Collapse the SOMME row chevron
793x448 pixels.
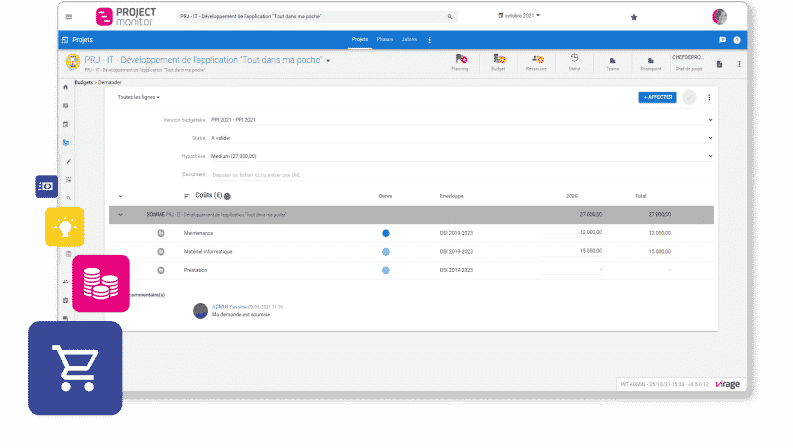click(120, 215)
